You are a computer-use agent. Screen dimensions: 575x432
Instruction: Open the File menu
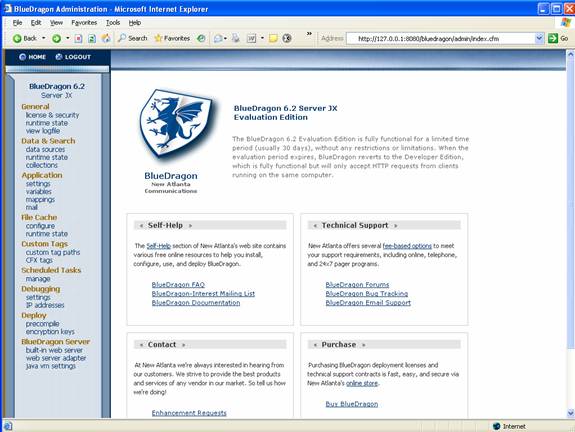click(17, 23)
